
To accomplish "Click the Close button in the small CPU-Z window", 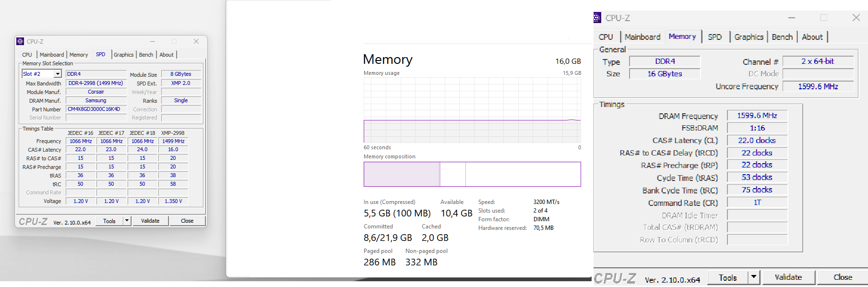I will point(187,221).
